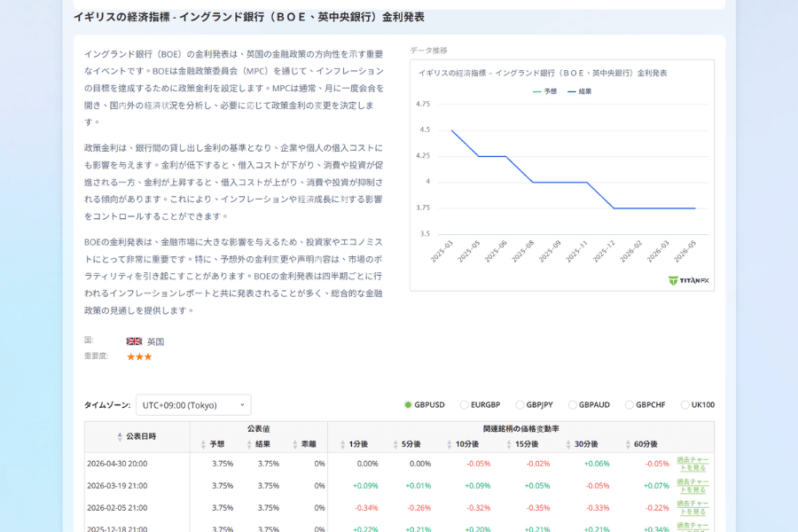Toggle the 予想 legend series in chart
798x532 pixels.
pyautogui.click(x=544, y=91)
